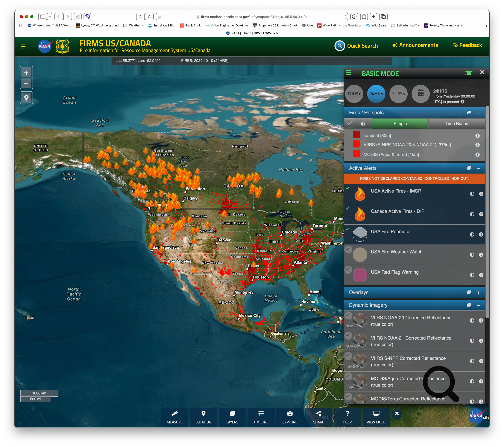Image resolution: width=504 pixels, height=447 pixels.
Task: Expand the Overlays section
Action: (x=478, y=293)
